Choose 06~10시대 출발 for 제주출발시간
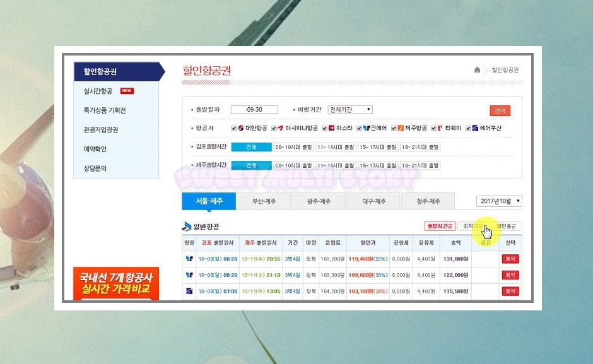Image resolution: width=593 pixels, height=364 pixels. [x=293, y=166]
